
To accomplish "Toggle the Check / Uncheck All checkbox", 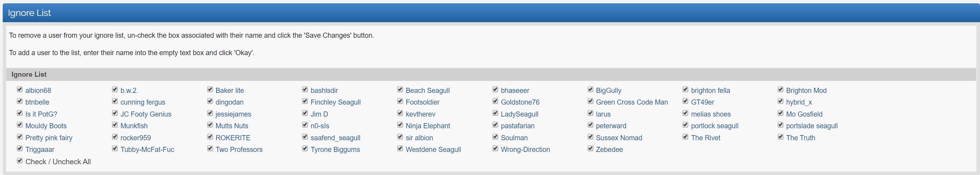I will pyautogui.click(x=20, y=161).
